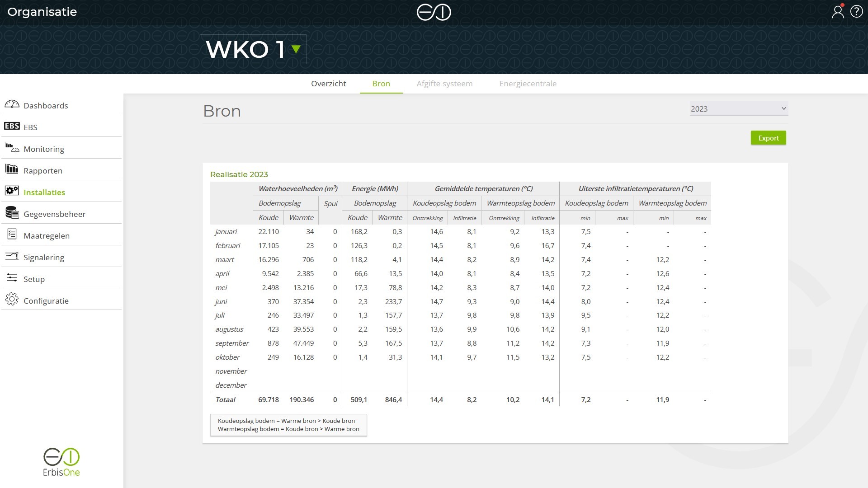Select the februari row label
Viewport: 868px width, 488px height.
[x=228, y=246]
